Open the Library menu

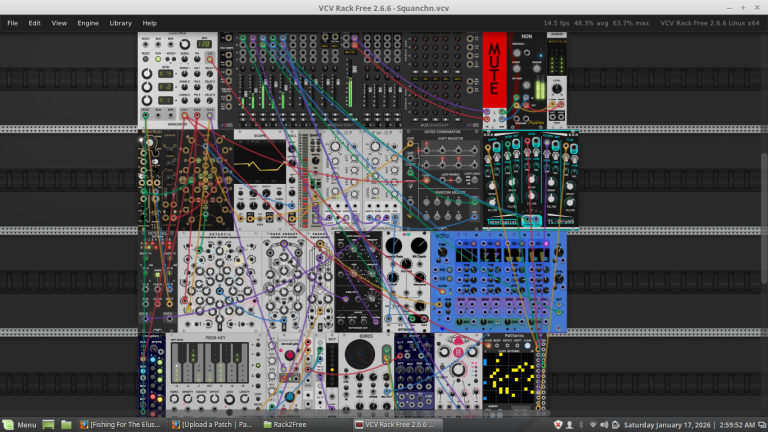(x=120, y=23)
